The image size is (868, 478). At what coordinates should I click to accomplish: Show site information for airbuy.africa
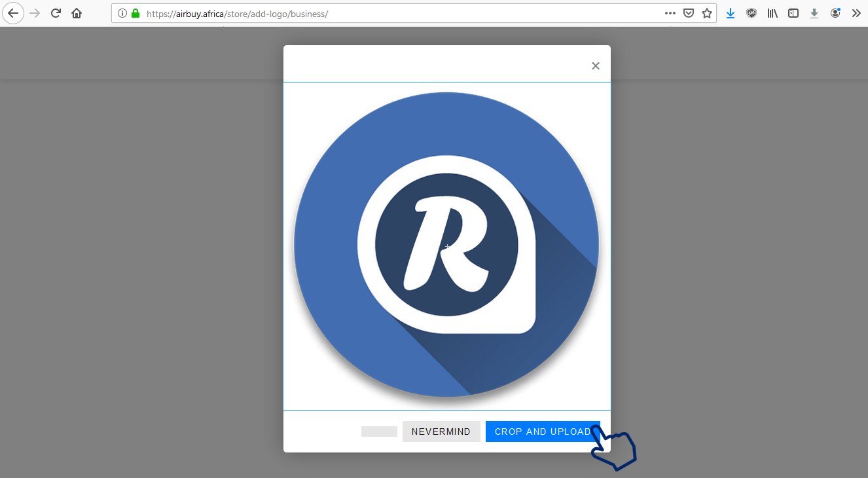[122, 13]
